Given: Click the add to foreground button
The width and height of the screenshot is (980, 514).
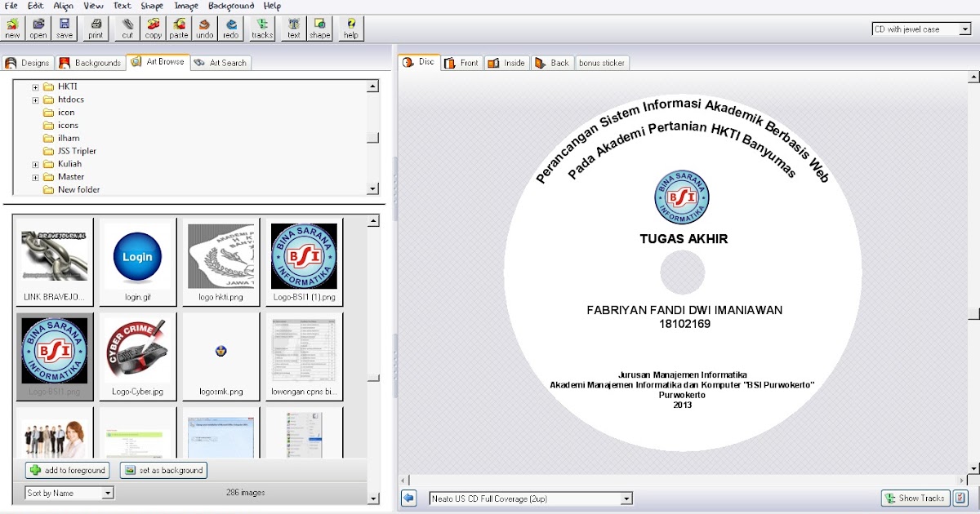Looking at the screenshot, I should pyautogui.click(x=67, y=470).
